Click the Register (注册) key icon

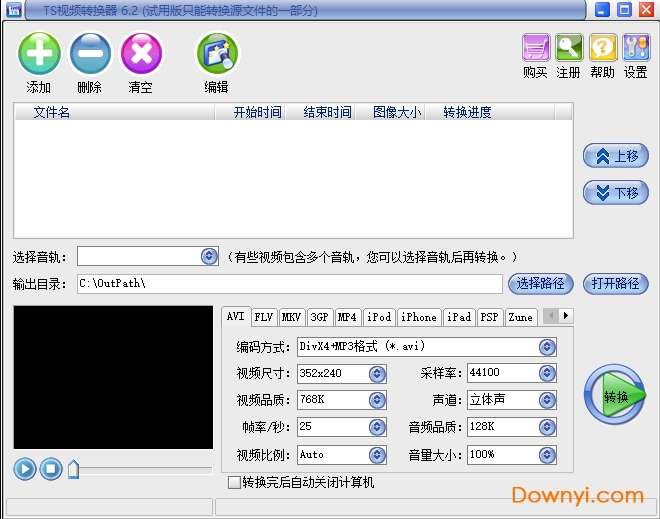pos(569,47)
